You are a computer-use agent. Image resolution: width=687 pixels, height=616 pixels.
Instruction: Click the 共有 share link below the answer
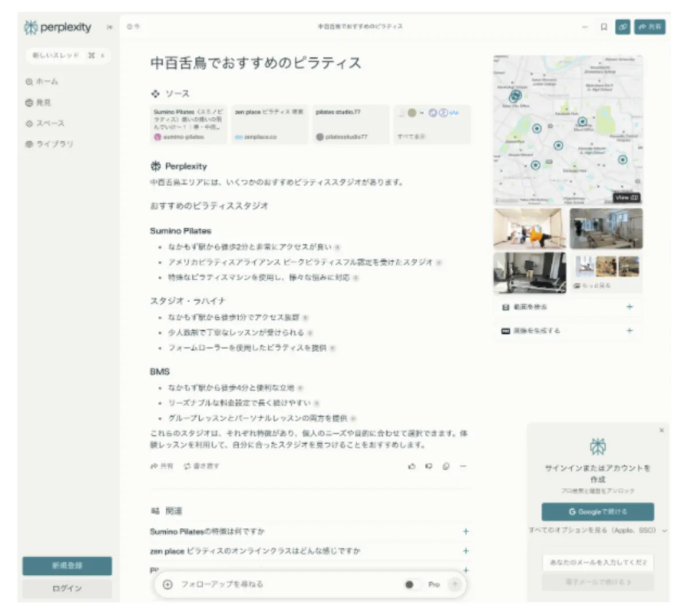point(161,466)
